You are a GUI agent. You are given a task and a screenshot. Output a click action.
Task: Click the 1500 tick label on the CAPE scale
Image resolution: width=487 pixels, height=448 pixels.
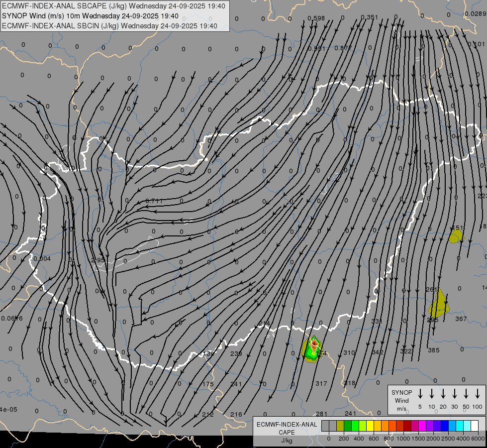[x=418, y=439]
